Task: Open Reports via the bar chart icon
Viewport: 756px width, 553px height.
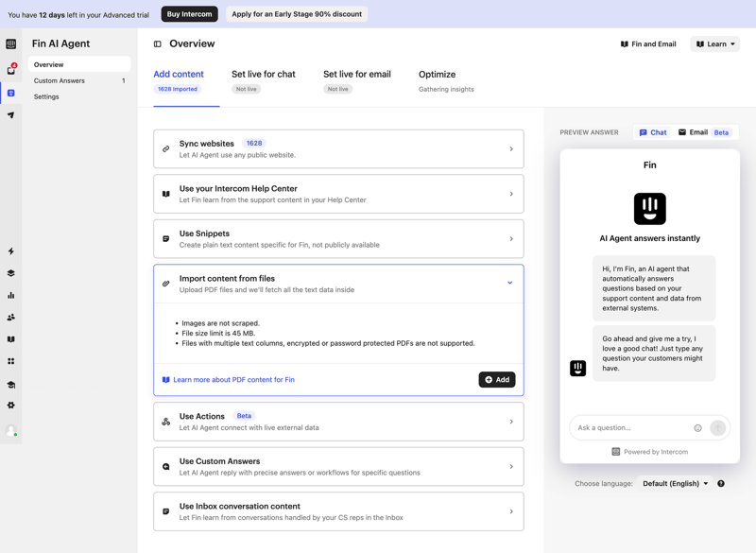Action: [12, 296]
